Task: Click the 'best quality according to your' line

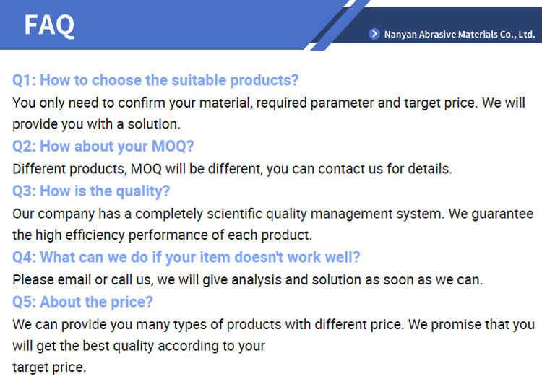Action: pos(139,346)
